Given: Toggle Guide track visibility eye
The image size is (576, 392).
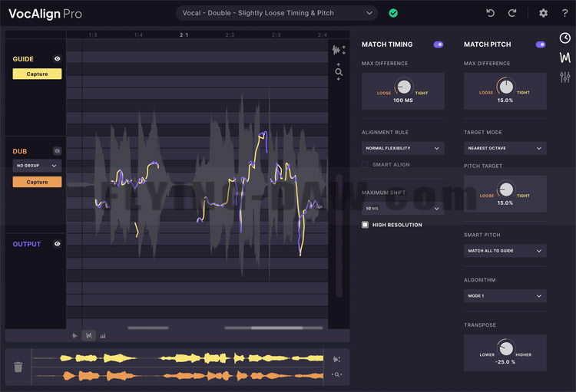Looking at the screenshot, I should [58, 59].
